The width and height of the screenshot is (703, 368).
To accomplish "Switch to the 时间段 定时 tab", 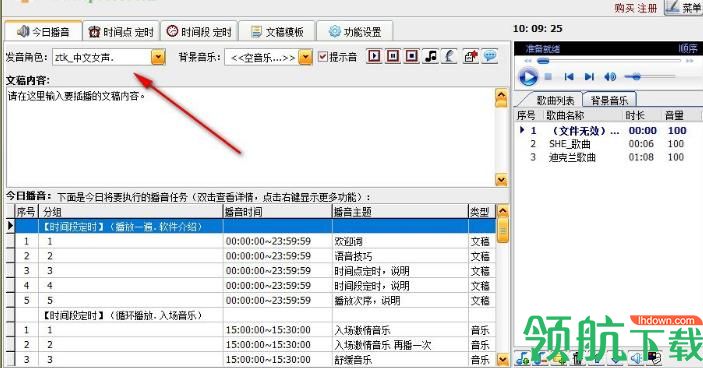I will pos(199,31).
